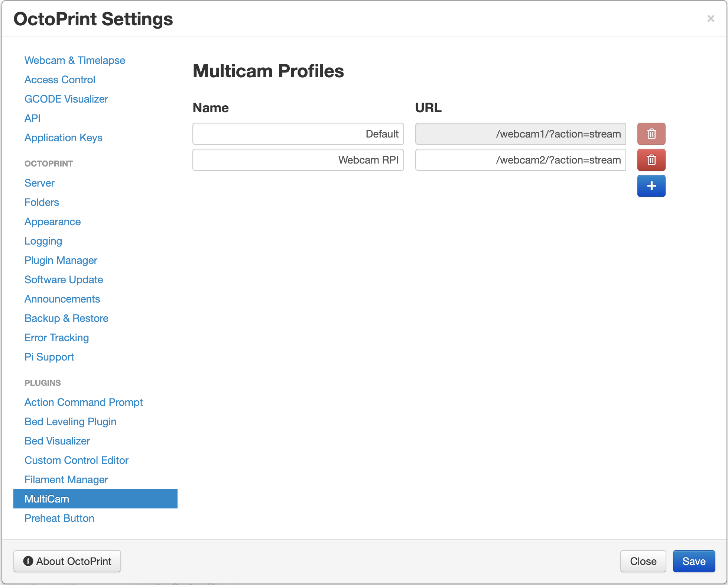The height and width of the screenshot is (585, 728).
Task: Open Bed Leveling Plugin settings
Action: [x=70, y=421]
